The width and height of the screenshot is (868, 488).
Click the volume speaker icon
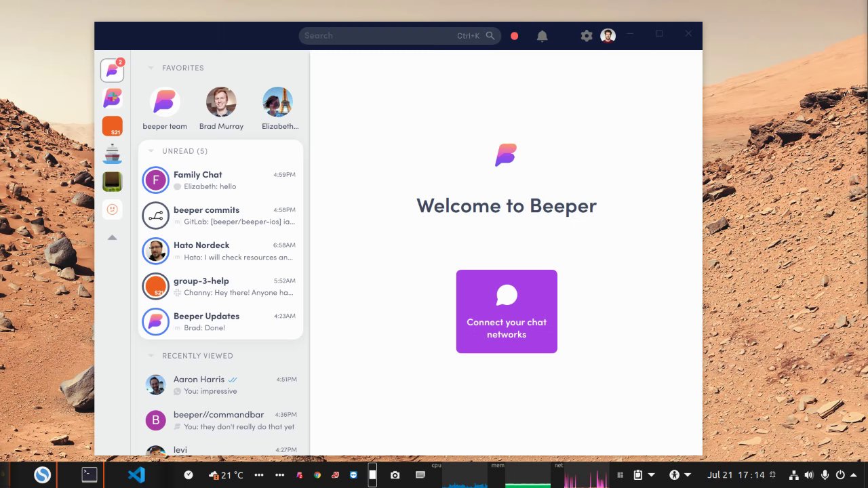click(809, 475)
